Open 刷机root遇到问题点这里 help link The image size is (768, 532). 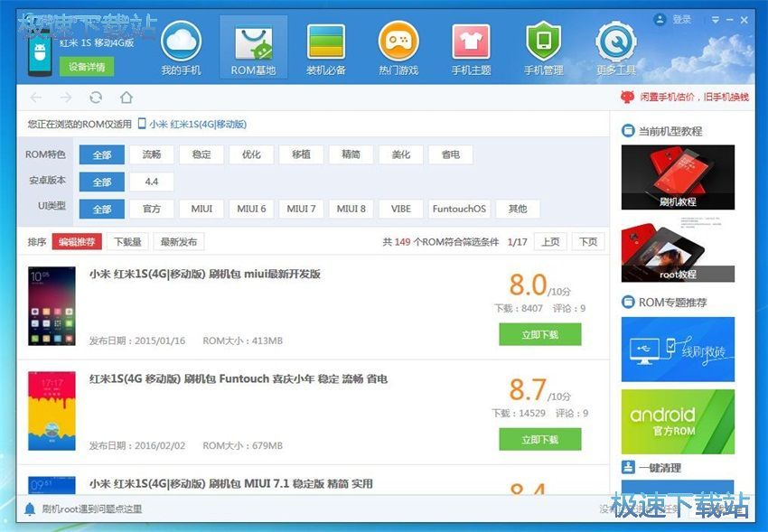coord(92,509)
